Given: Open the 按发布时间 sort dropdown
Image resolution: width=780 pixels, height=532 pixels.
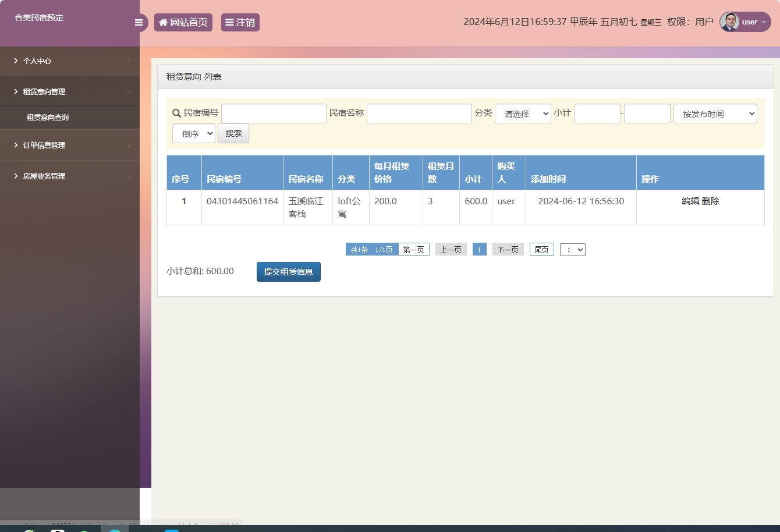Looking at the screenshot, I should [715, 114].
